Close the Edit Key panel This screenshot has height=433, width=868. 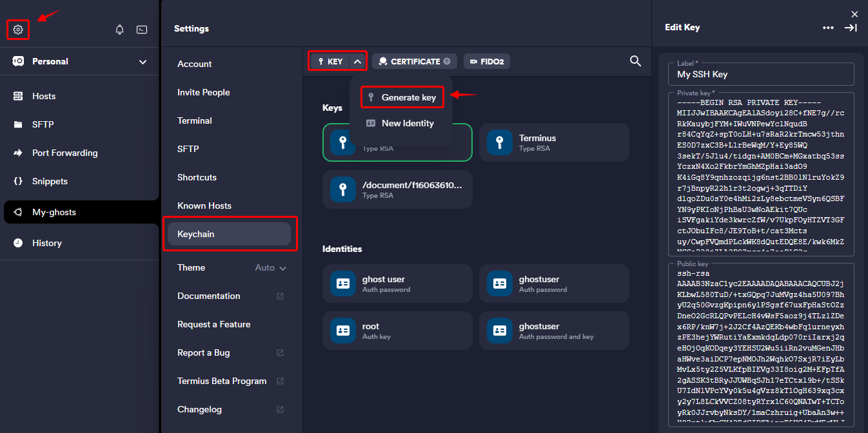(854, 14)
